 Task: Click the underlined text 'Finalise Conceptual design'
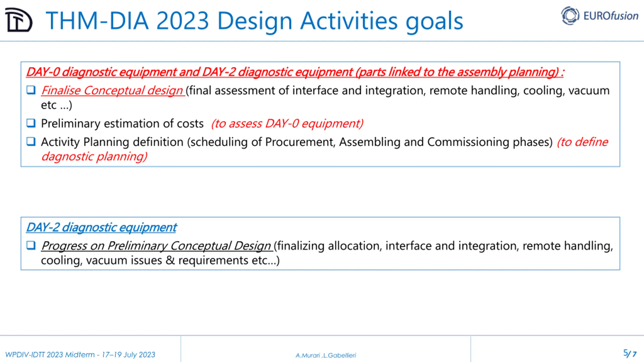[x=112, y=90]
